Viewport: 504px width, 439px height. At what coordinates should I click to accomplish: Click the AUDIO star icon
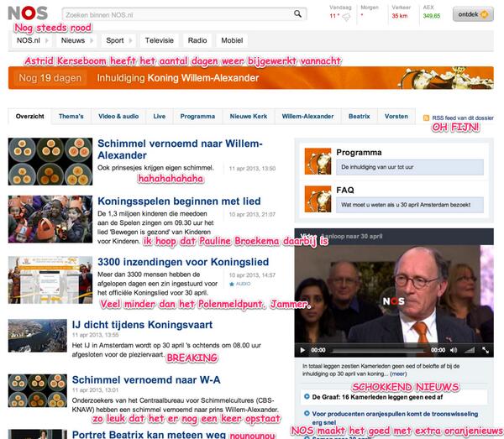click(x=232, y=284)
